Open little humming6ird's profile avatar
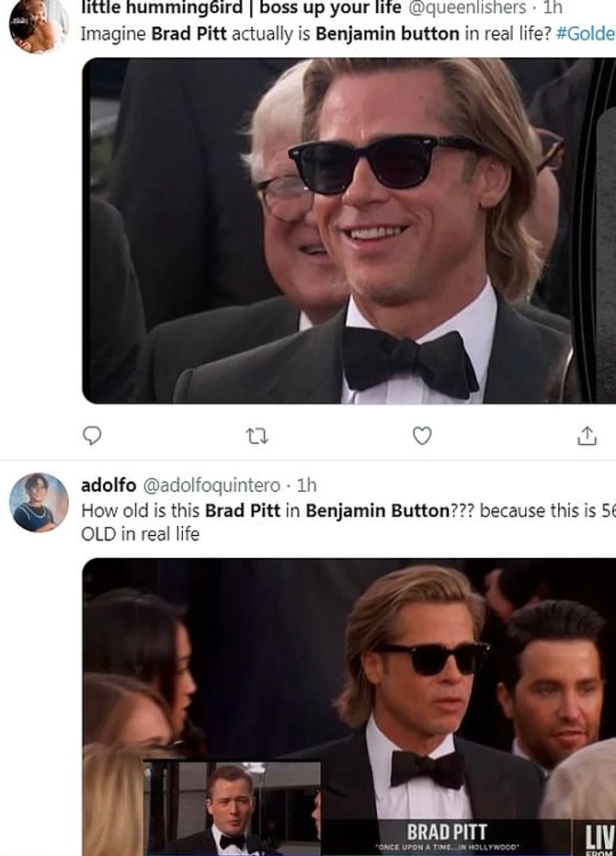 pos(39,24)
